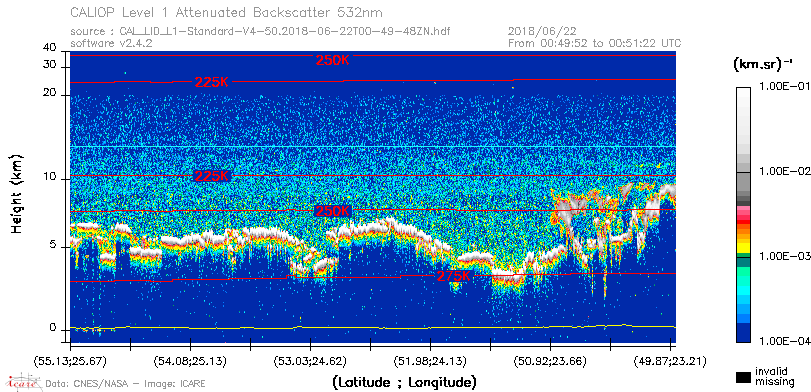Click the black invalid/missing legend swatch
This screenshot has width=811, height=392.
click(743, 376)
